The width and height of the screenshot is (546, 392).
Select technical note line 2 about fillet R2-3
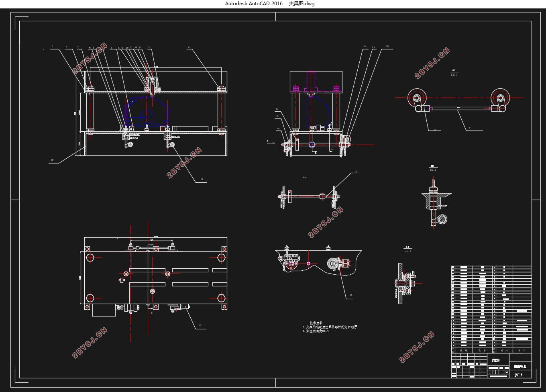click(316, 331)
